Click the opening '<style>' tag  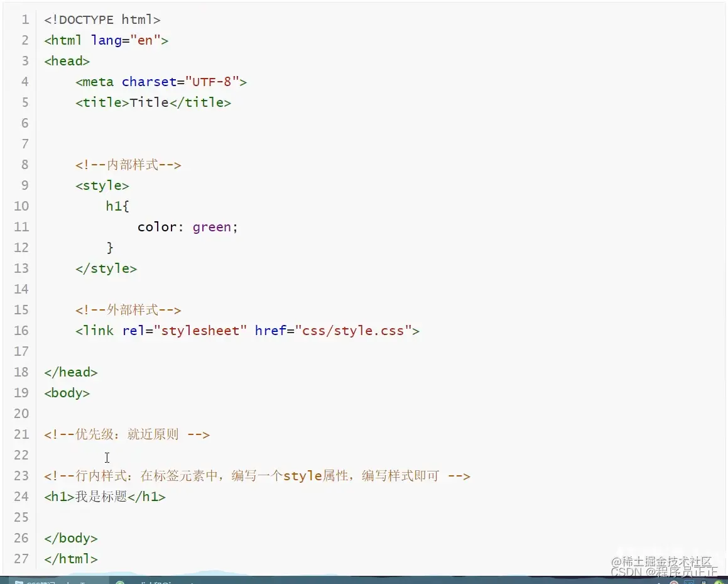coord(102,186)
